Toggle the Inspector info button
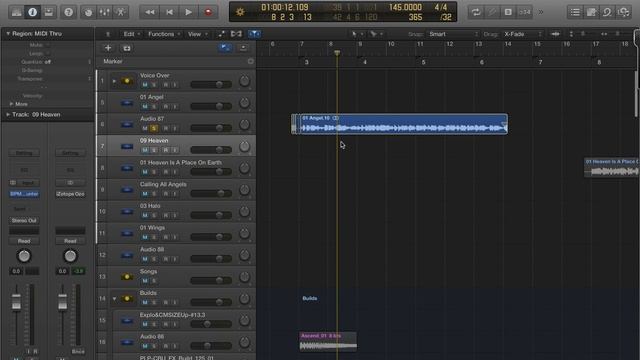Viewport: 640px width, 360px height. (33, 12)
